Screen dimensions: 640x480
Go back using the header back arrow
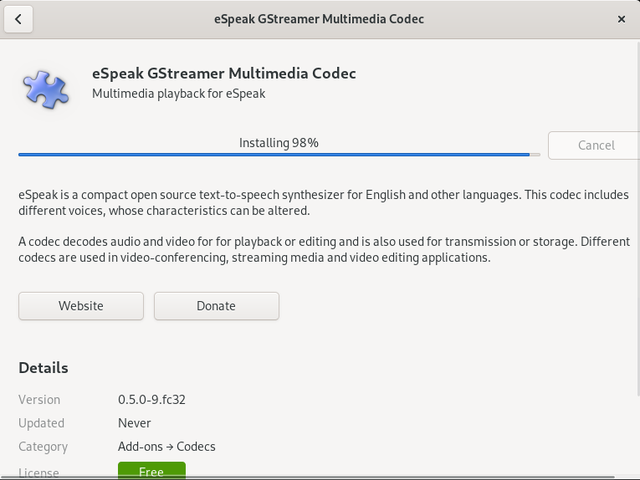point(18,19)
